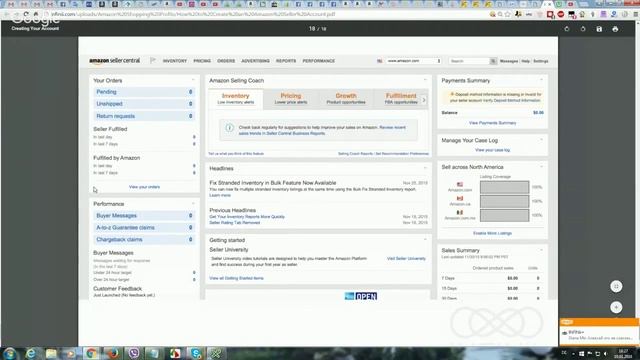Collapse the Performance panel
The height and width of the screenshot is (360, 640).
click(x=193, y=203)
